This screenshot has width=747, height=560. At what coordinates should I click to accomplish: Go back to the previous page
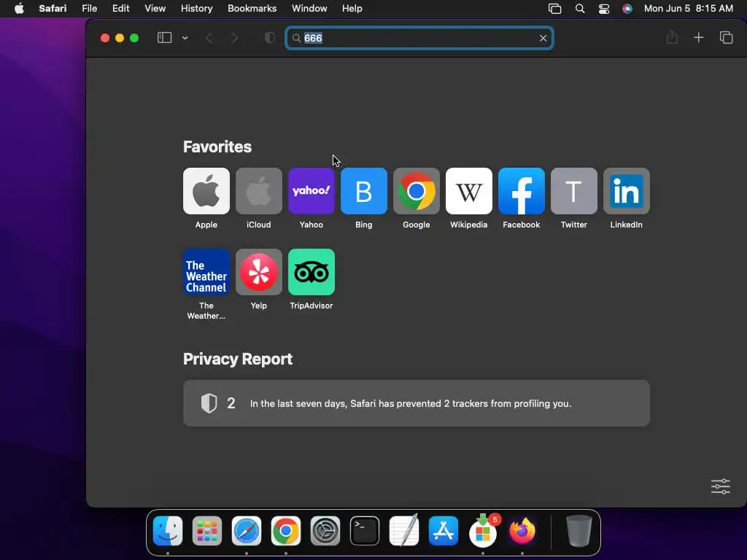click(x=209, y=38)
